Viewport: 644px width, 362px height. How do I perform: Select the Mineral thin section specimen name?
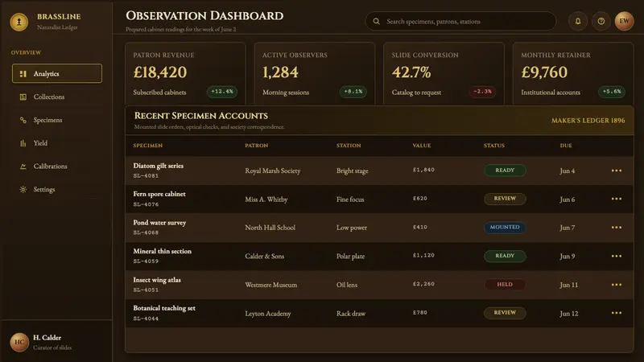pos(163,251)
